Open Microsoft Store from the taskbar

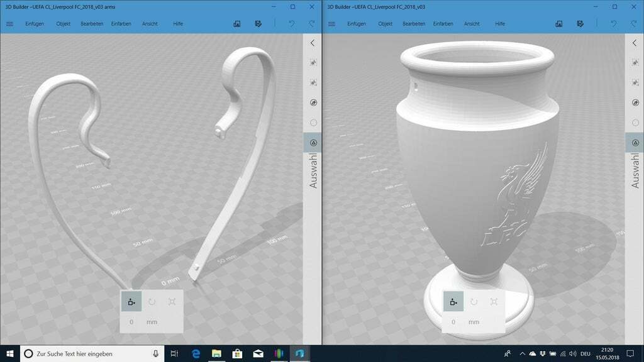237,353
